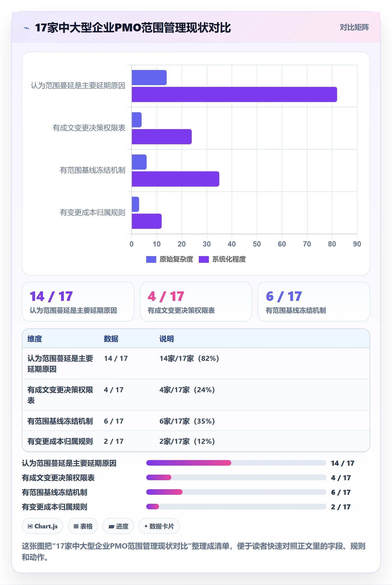
Task: Toggle the 原始复杂度 legend swatch
Action: tap(151, 259)
